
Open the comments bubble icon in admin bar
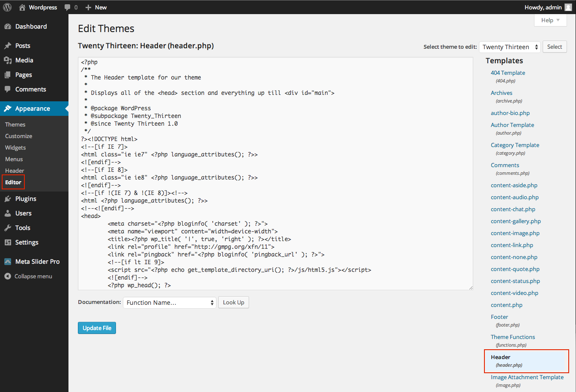pos(67,7)
